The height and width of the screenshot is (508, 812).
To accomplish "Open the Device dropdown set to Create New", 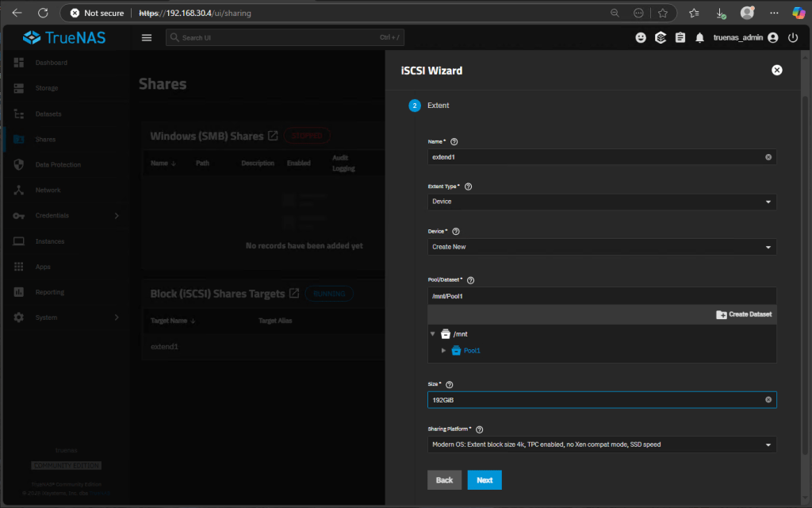I will coord(601,247).
